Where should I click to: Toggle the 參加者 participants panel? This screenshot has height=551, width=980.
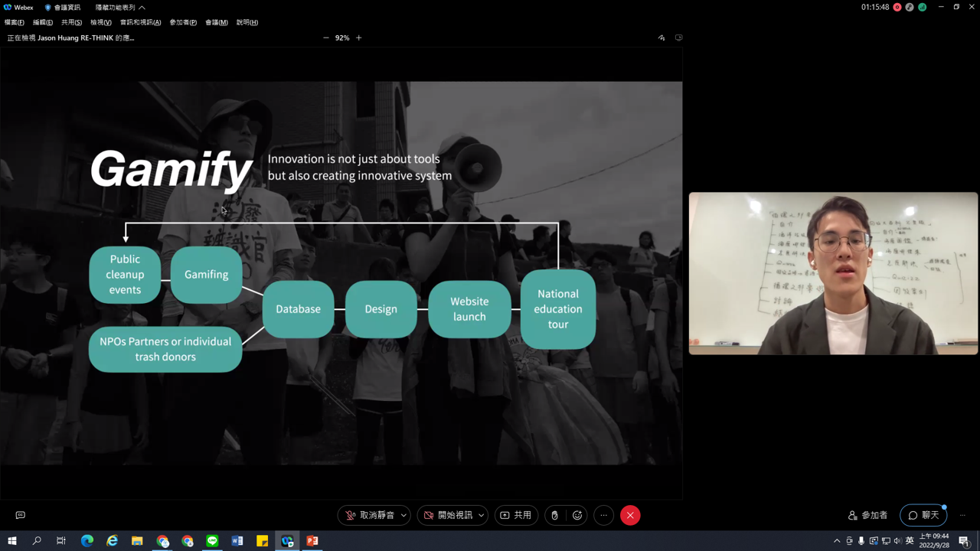(867, 515)
